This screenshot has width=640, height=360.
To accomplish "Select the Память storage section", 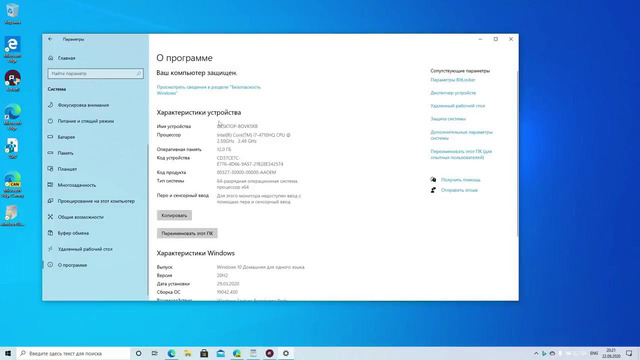I will (x=65, y=153).
